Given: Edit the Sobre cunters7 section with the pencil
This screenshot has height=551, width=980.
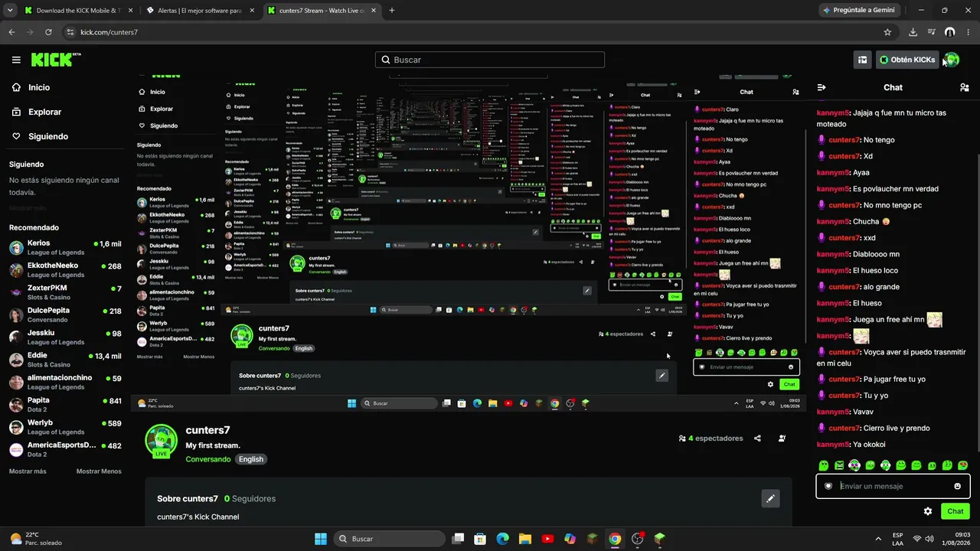Looking at the screenshot, I should pos(770,499).
